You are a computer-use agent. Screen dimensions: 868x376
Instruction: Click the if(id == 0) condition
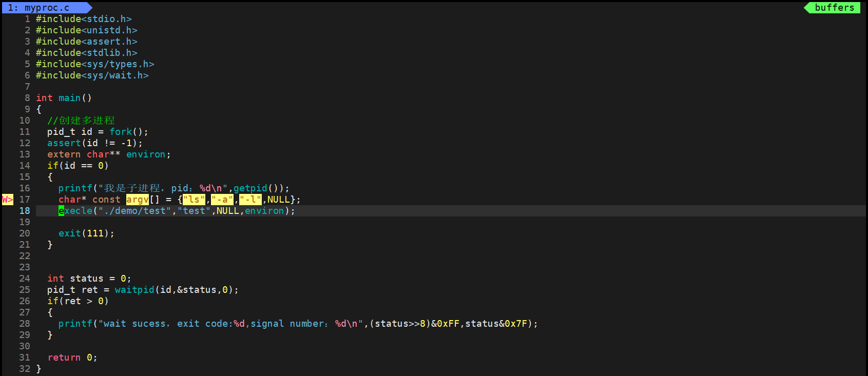click(x=78, y=166)
